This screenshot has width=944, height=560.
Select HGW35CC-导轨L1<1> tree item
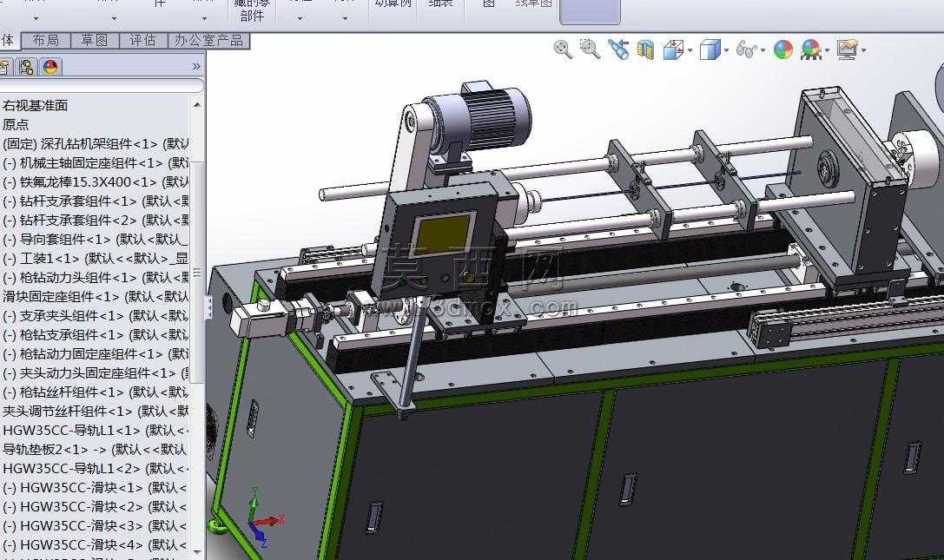pyautogui.click(x=96, y=431)
